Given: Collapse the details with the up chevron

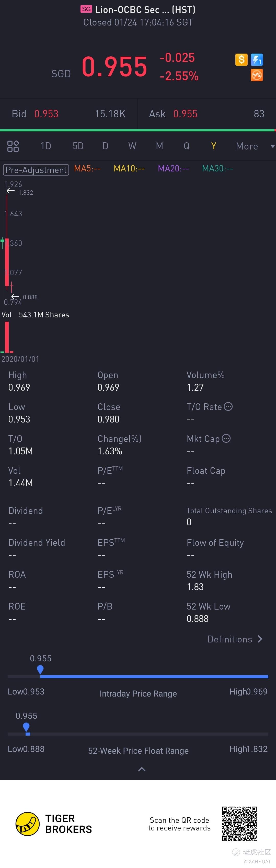Looking at the screenshot, I should pos(142,769).
